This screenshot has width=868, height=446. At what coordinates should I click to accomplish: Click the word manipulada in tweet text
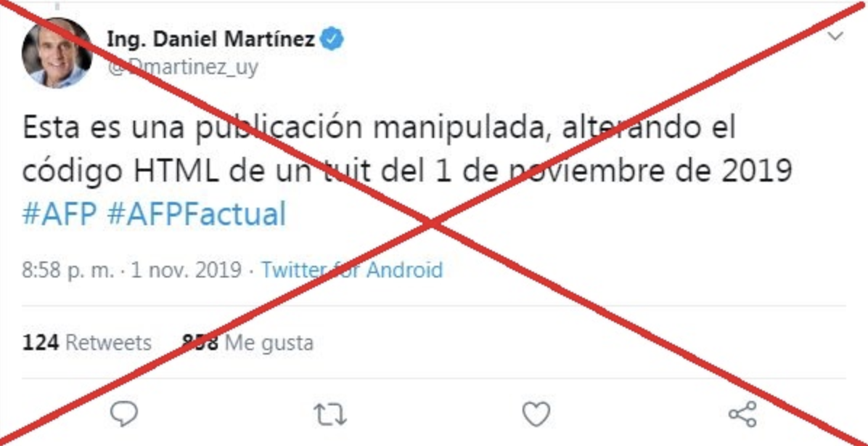click(462, 129)
